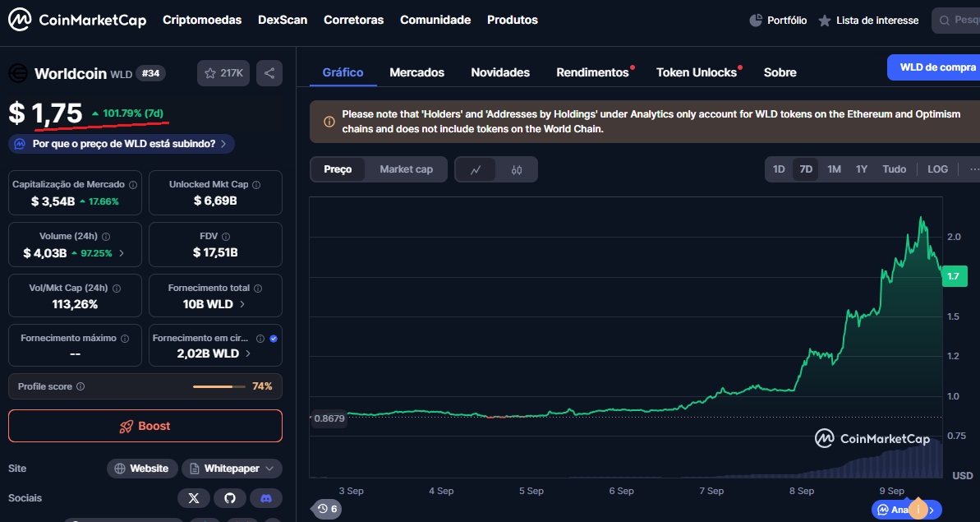Open the DexScan menu item
Viewport: 980px width, 522px height.
tap(283, 20)
